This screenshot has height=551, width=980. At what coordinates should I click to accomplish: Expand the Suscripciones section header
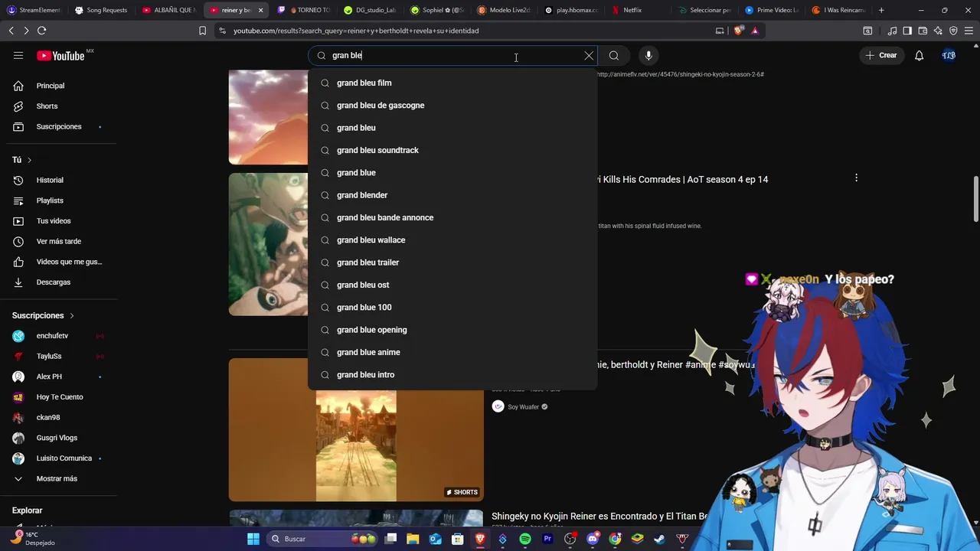43,315
